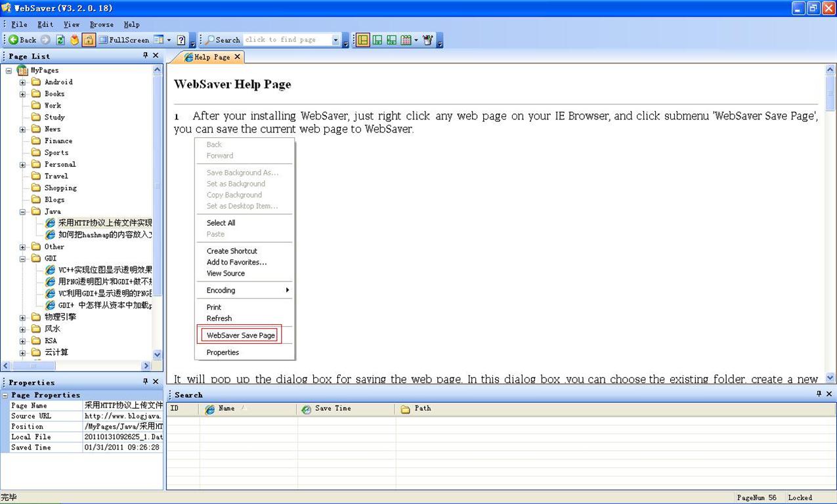
Task: Click the grayed Forward arrow icon
Action: [45, 40]
